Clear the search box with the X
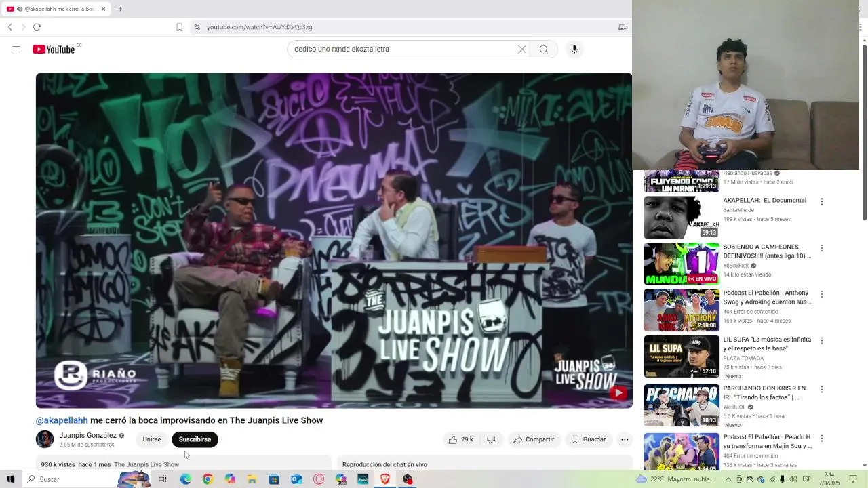The width and height of the screenshot is (868, 488). tap(522, 49)
